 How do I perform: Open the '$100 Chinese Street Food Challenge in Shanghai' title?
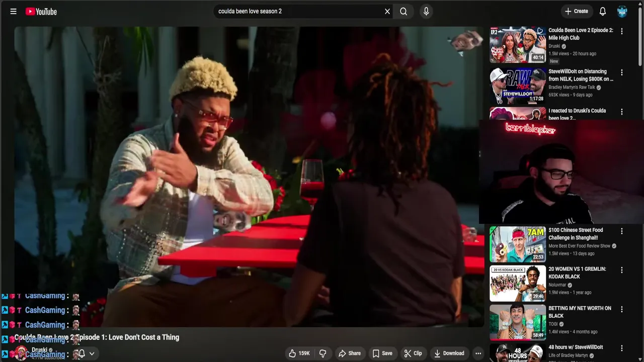click(576, 234)
